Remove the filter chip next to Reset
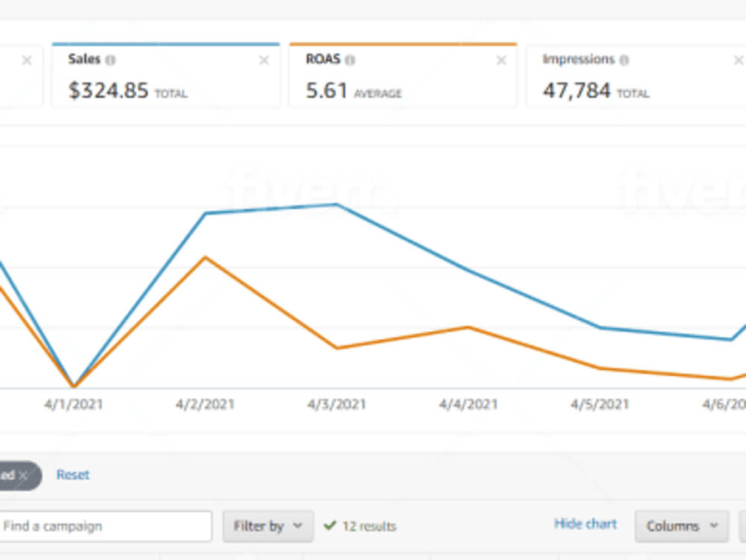The width and height of the screenshot is (746, 560). pyautogui.click(x=23, y=475)
